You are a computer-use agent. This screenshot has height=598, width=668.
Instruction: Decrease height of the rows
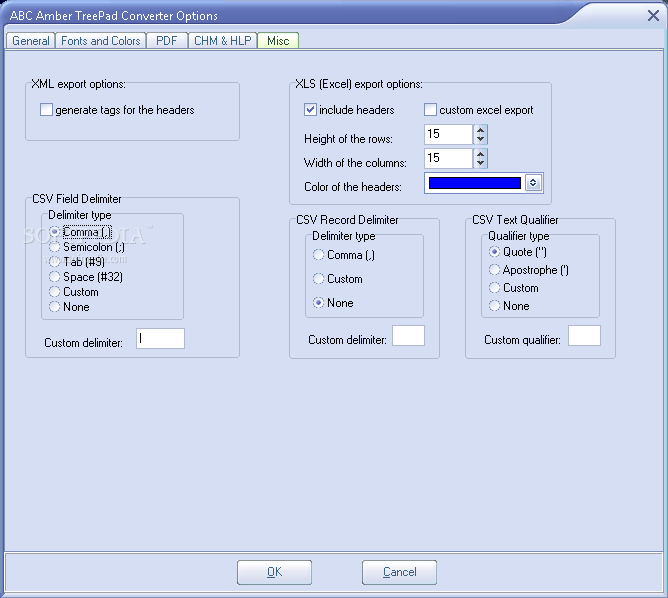coord(481,139)
